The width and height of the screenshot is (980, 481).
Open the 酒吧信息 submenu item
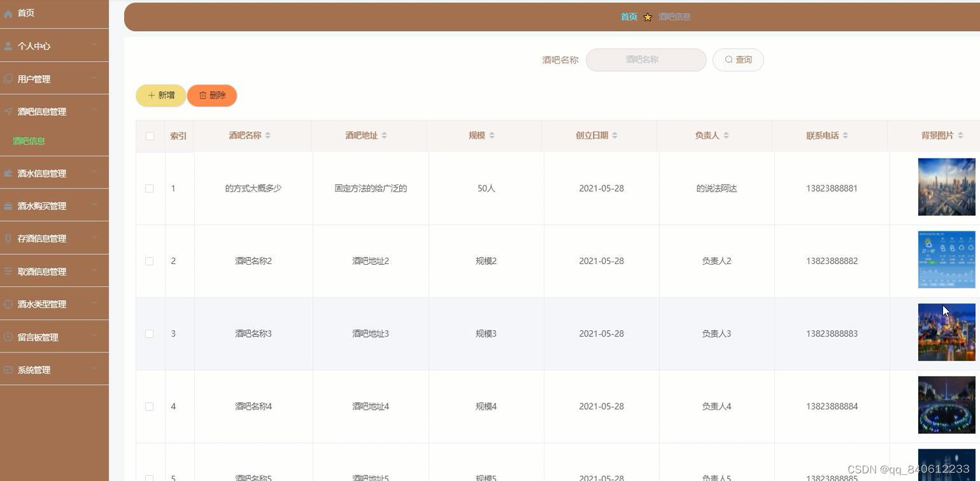pyautogui.click(x=28, y=141)
